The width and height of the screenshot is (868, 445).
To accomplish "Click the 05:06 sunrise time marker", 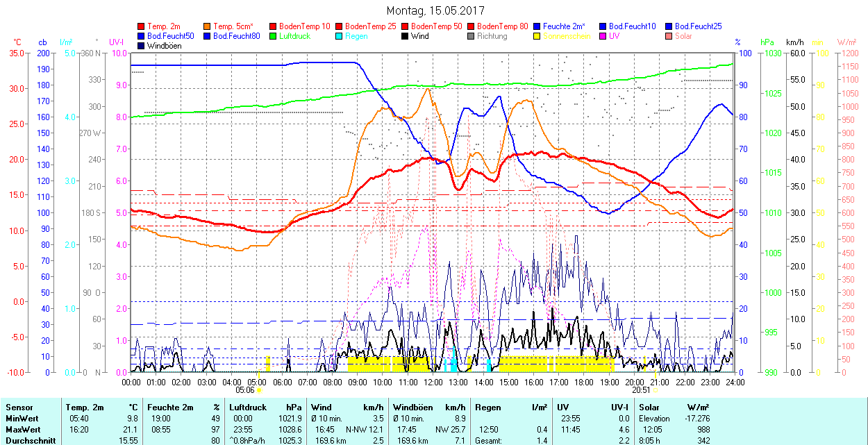I will [245, 390].
